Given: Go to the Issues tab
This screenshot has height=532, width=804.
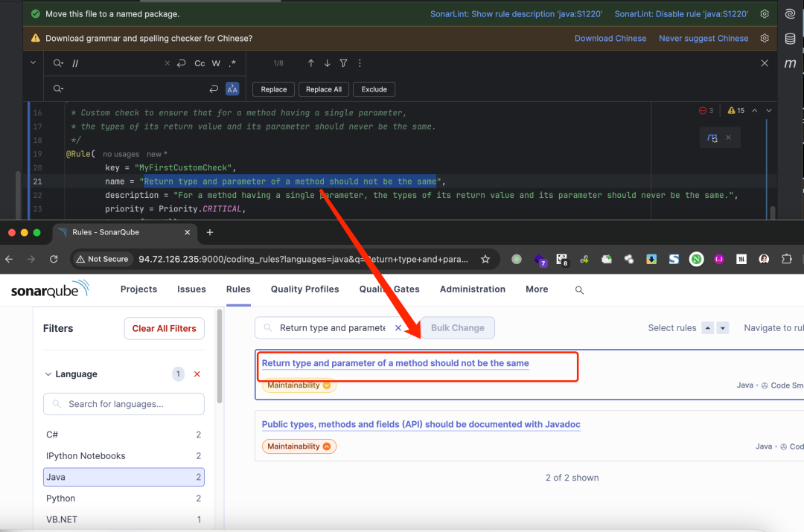Looking at the screenshot, I should pyautogui.click(x=191, y=289).
